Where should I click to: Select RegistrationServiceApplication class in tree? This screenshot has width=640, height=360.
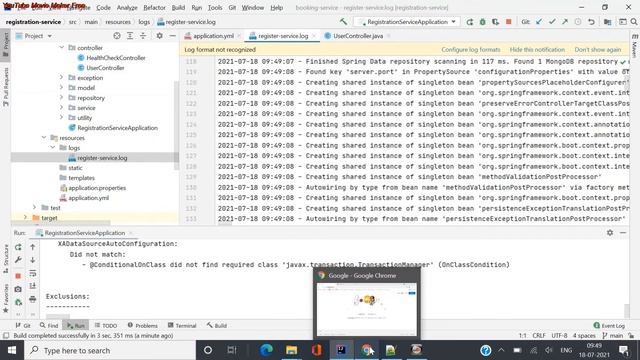point(118,128)
